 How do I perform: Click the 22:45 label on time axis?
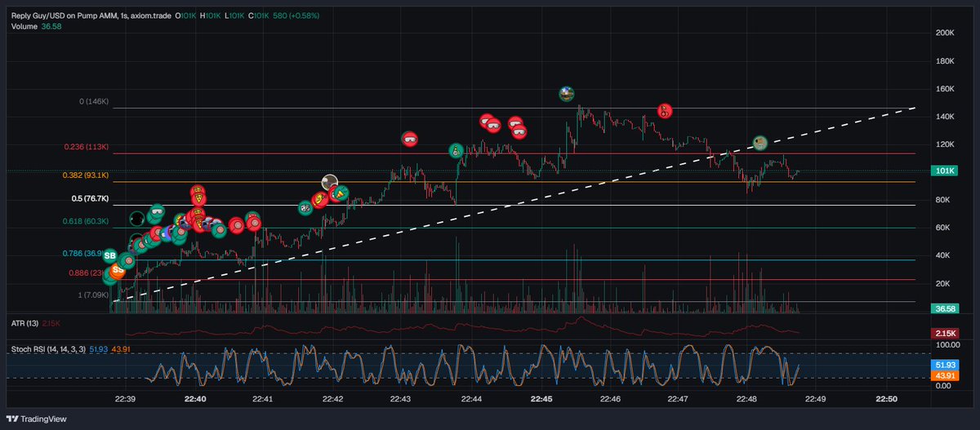pyautogui.click(x=541, y=400)
